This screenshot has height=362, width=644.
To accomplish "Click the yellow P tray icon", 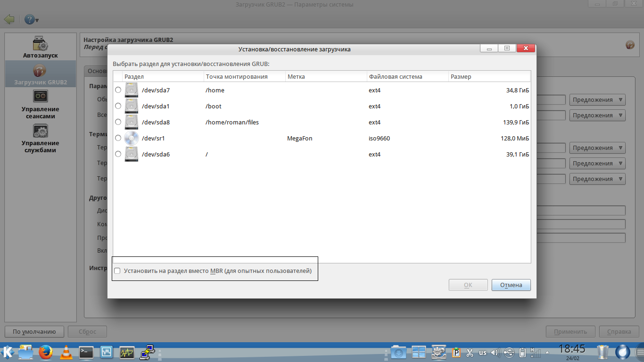I will click(x=456, y=352).
